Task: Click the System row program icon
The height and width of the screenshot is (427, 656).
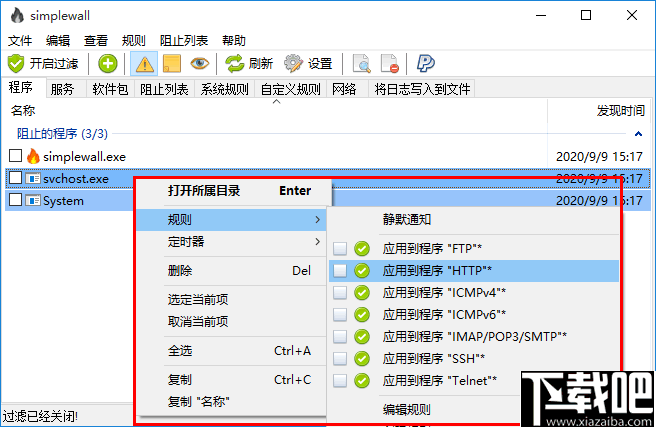Action: pyautogui.click(x=33, y=201)
